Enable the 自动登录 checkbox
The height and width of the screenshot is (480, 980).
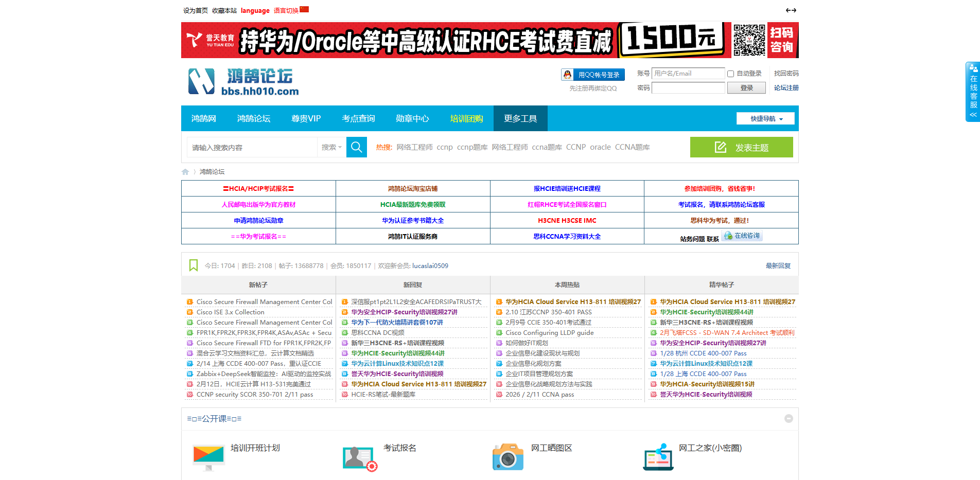click(730, 74)
